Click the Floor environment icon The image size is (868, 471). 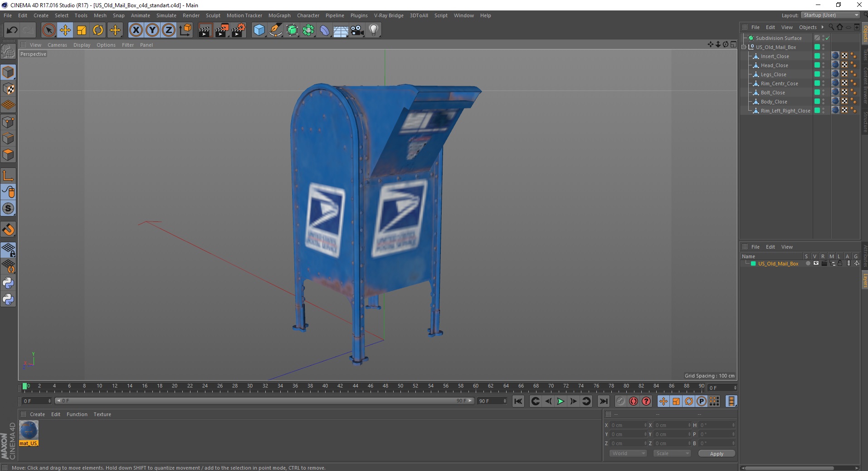tap(341, 30)
